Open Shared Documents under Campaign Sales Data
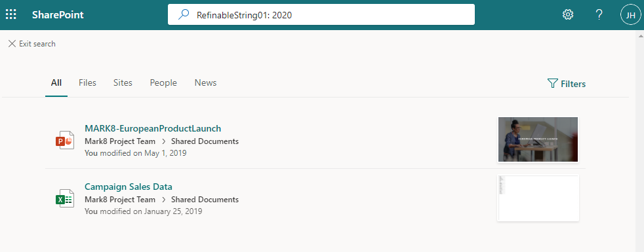Screen dimensions: 644x252 click(205, 200)
